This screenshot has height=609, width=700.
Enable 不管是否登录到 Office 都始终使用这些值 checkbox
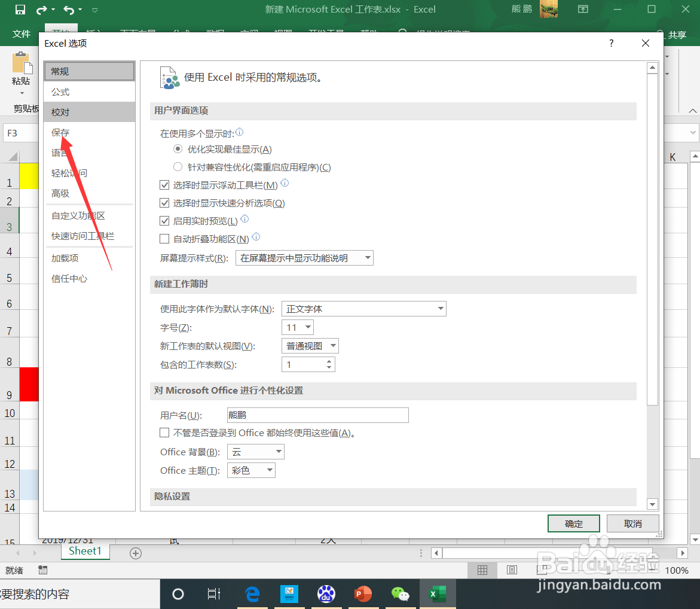pos(164,433)
